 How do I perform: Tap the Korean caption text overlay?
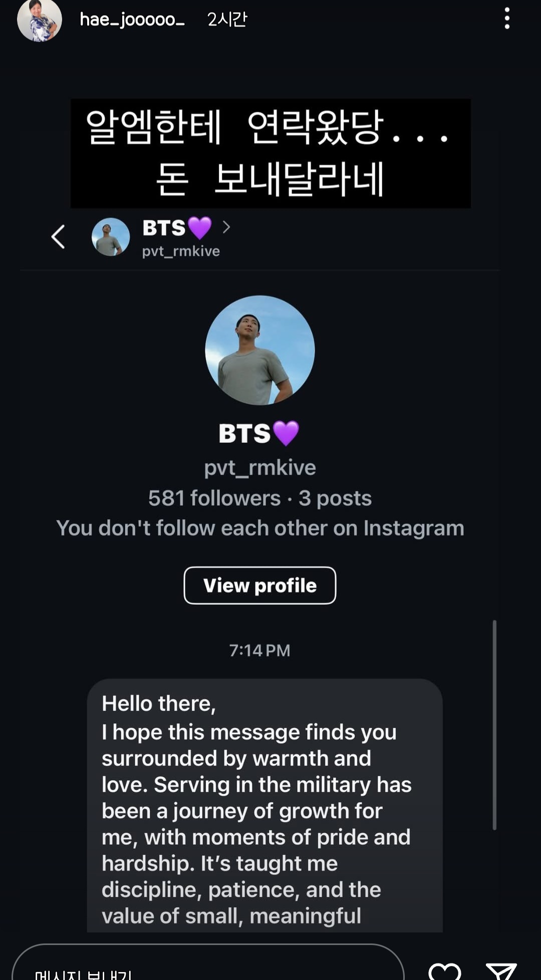pyautogui.click(x=270, y=153)
